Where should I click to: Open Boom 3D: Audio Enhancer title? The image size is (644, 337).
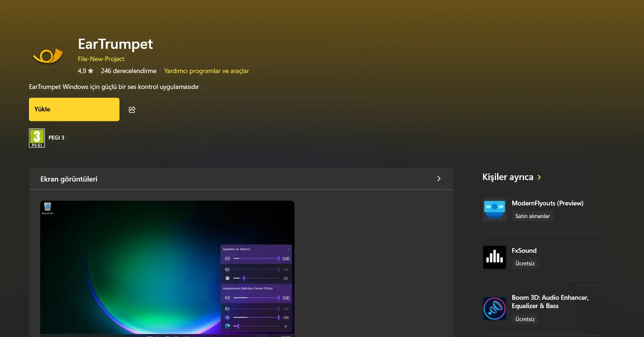coord(550,302)
